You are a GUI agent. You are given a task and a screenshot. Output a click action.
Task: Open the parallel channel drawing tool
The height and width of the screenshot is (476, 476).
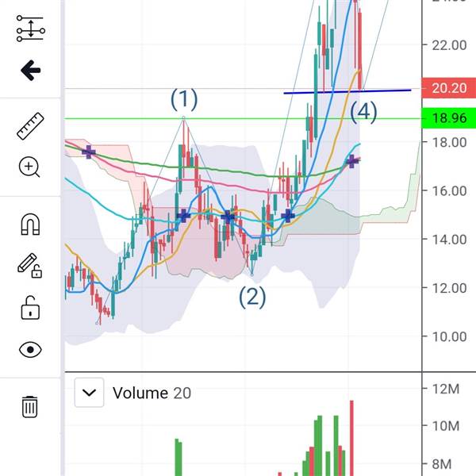pos(31,29)
